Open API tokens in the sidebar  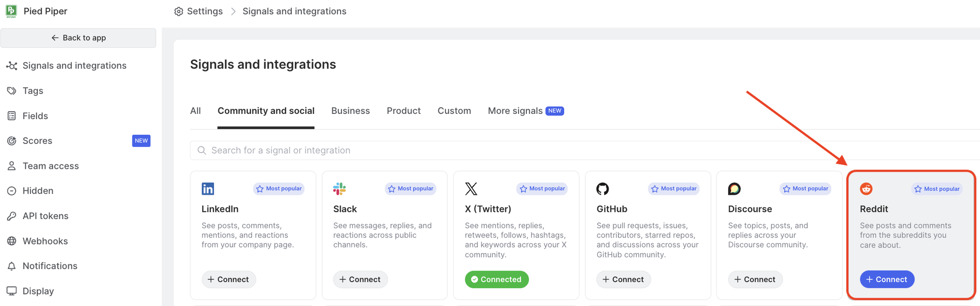pos(45,216)
